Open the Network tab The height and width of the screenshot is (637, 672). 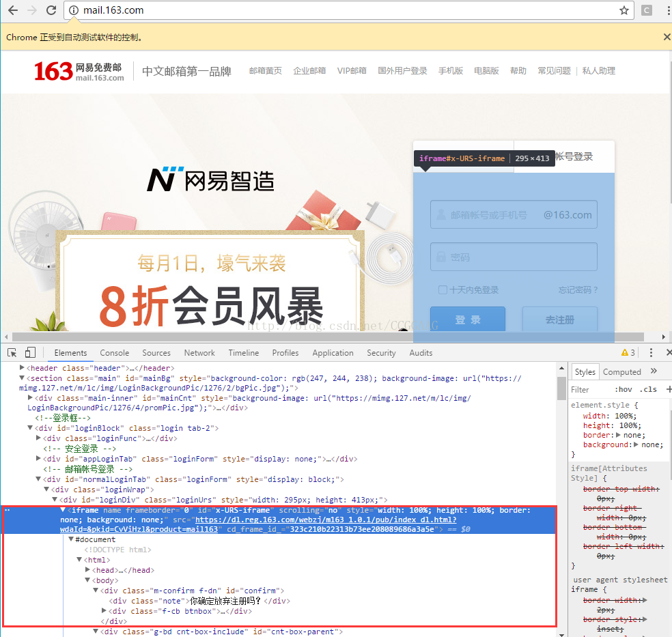[199, 352]
